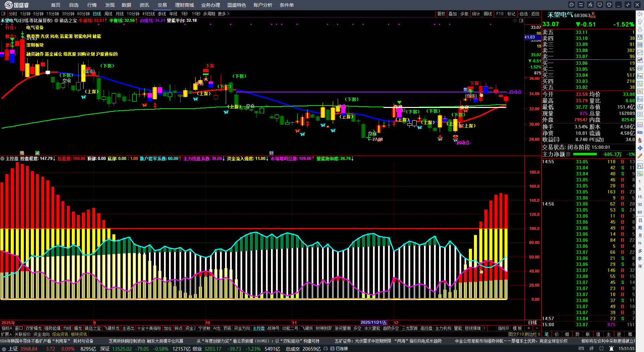Expand the 主力净额 list icon

tap(568, 154)
